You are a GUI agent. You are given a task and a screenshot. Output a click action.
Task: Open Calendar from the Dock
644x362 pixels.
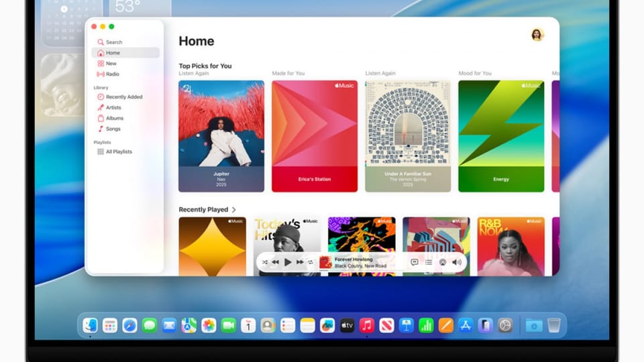[x=248, y=326]
